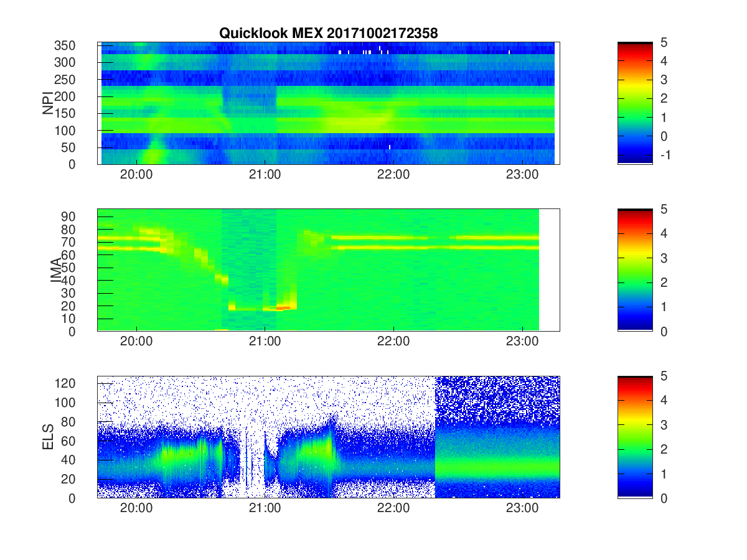Image resolution: width=747 pixels, height=560 pixels.
Task: Click the 21:00 time tick under IMA plot
Action: [265, 342]
